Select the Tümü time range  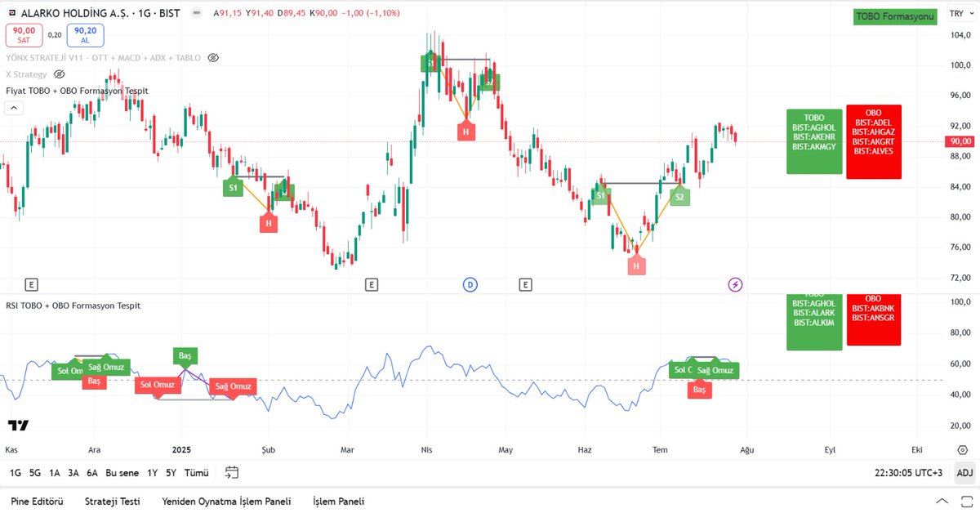[197, 473]
